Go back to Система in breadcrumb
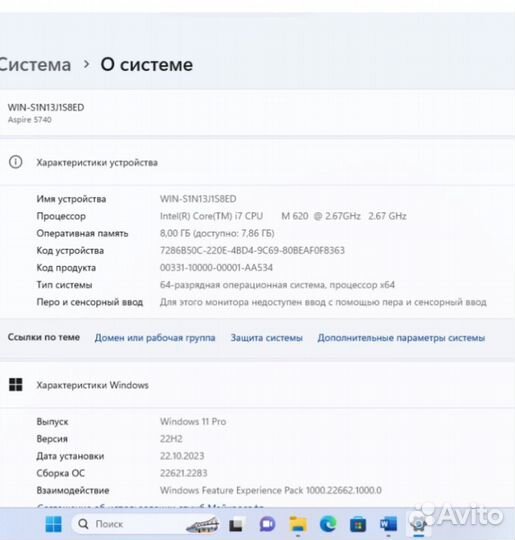515x540 pixels. 35,64
